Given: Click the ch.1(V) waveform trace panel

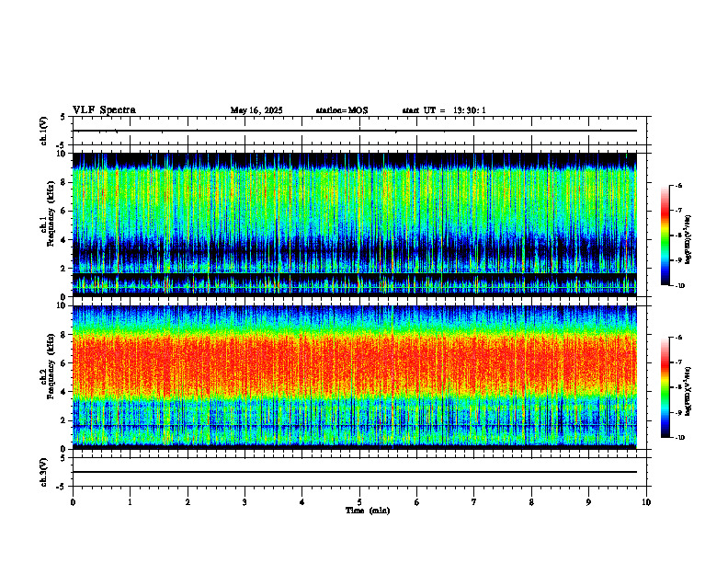Looking at the screenshot, I should [x=359, y=131].
